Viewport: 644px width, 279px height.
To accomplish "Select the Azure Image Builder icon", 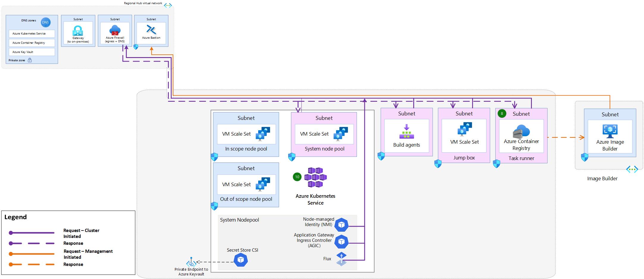I will click(x=610, y=131).
